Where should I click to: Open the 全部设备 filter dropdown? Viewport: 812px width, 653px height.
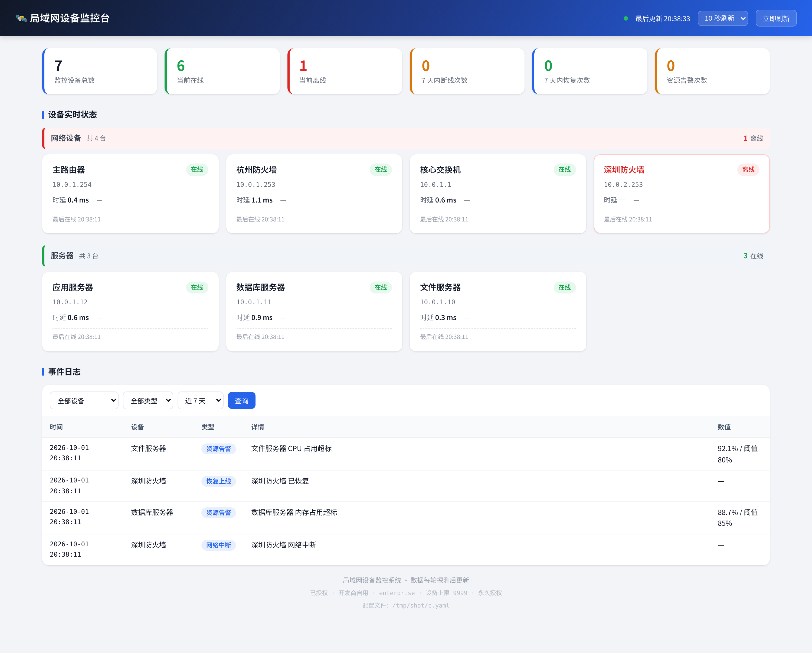(x=84, y=400)
